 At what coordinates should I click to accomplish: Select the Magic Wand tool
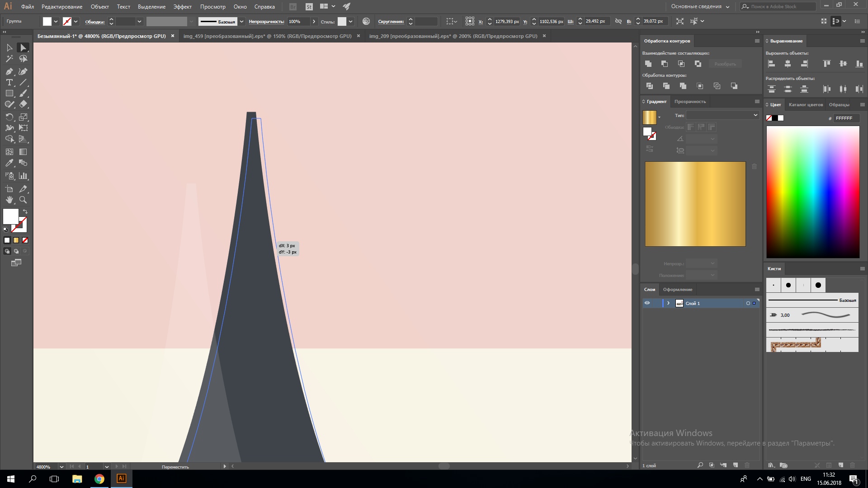[9, 59]
